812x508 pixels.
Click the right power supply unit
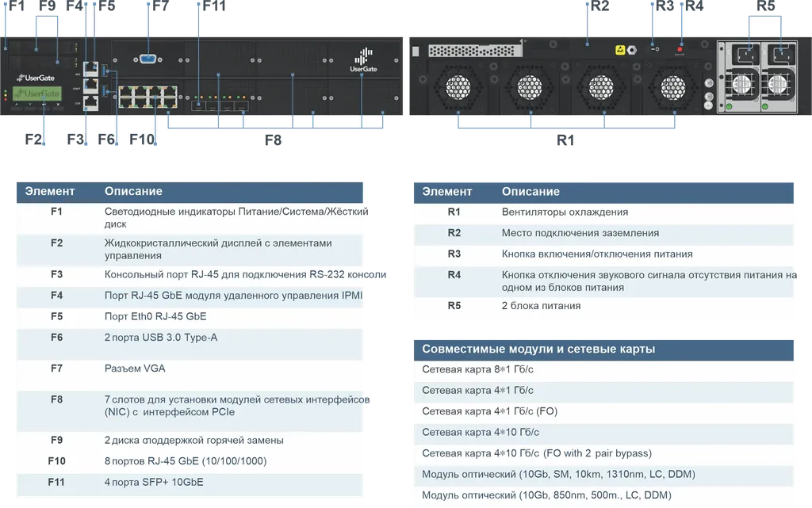tap(780, 78)
